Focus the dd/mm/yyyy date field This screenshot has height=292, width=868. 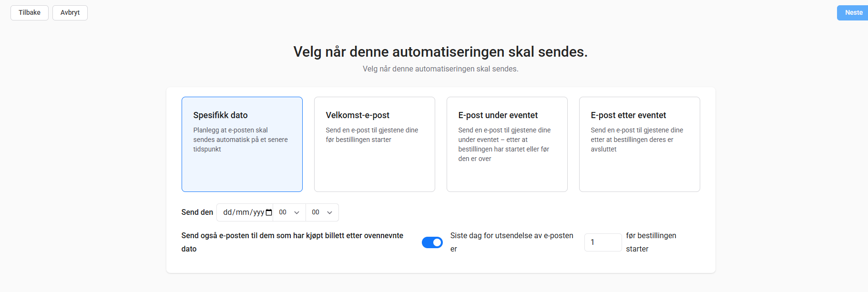point(243,212)
